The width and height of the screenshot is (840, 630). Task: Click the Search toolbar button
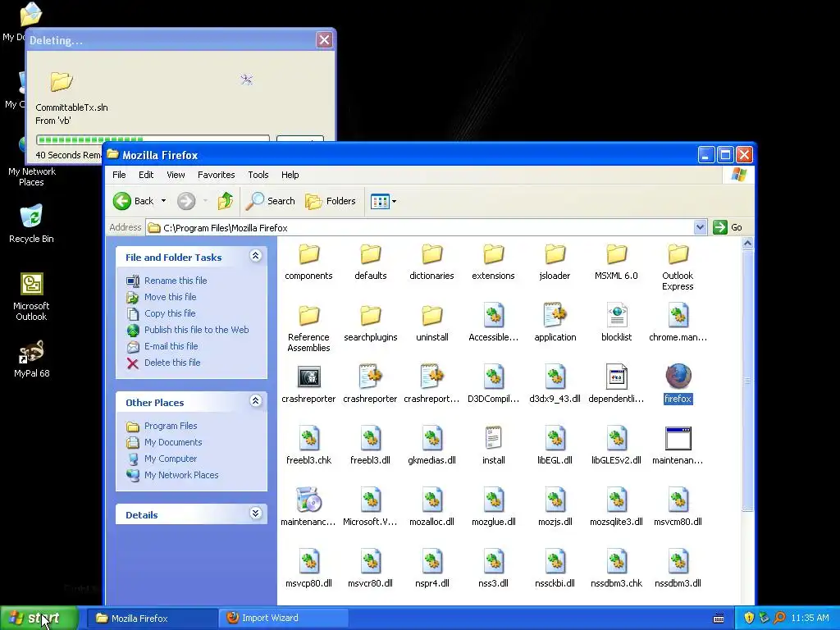[271, 201]
